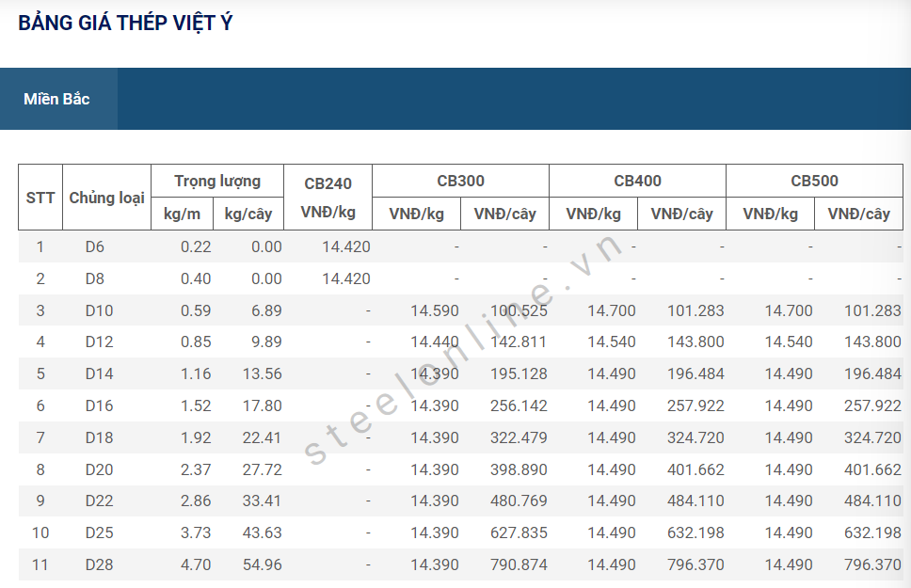
Task: Click the BẢNG GIÁ THÉP VIỆT Ý heading
Action: pyautogui.click(x=125, y=24)
